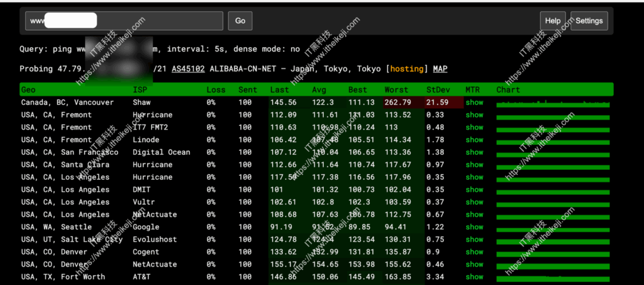This screenshot has height=285, width=644.
Task: Click the 'DMIT' ISP cell
Action: [x=142, y=189]
